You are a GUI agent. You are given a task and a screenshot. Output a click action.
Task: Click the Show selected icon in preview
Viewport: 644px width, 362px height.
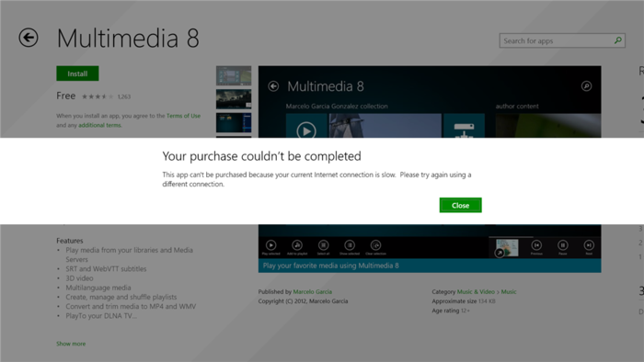(x=350, y=245)
